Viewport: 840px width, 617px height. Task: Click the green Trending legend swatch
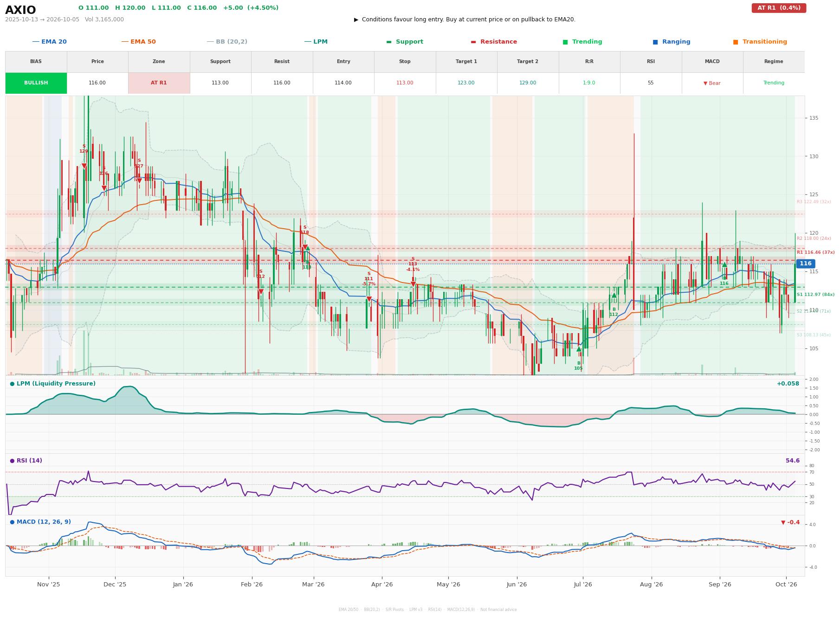(565, 42)
